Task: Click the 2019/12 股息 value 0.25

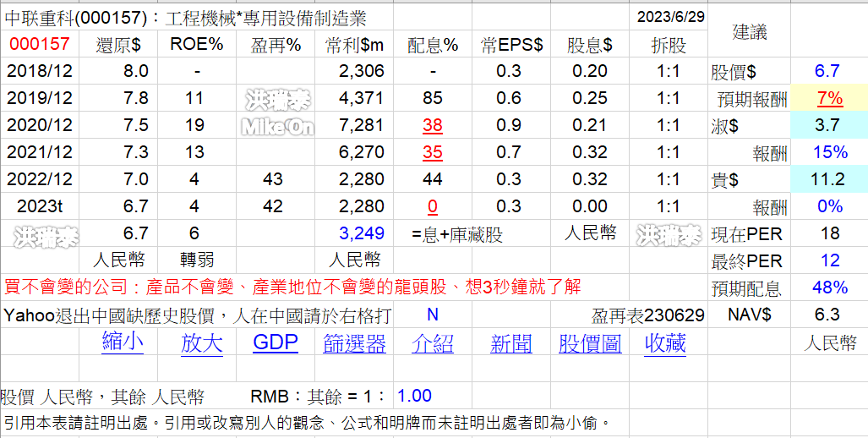Action: coord(590,98)
